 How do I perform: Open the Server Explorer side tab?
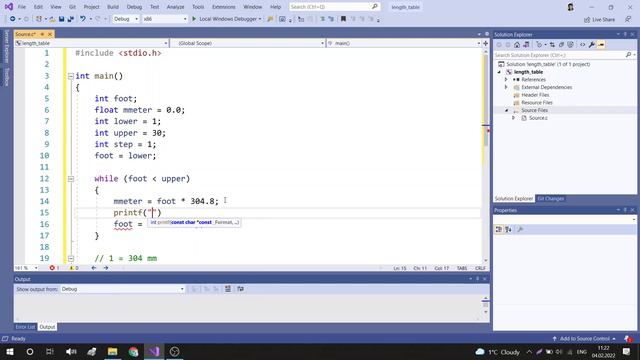tap(6, 46)
